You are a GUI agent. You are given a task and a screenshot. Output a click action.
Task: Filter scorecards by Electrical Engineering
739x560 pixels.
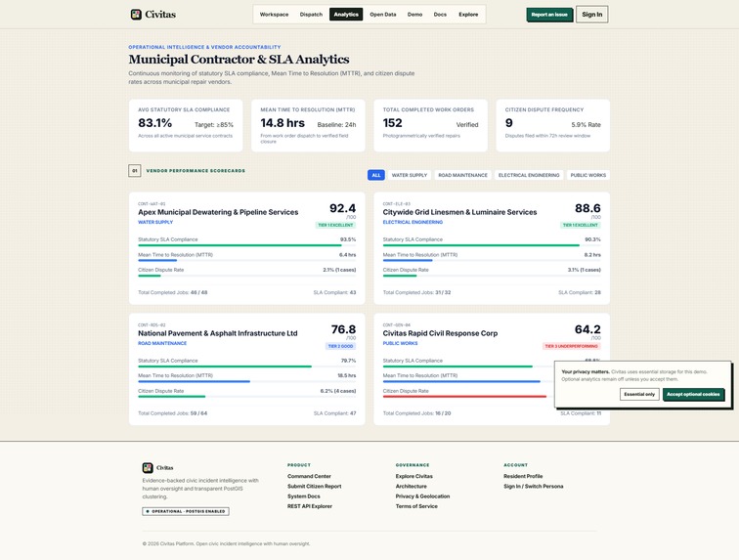point(529,175)
